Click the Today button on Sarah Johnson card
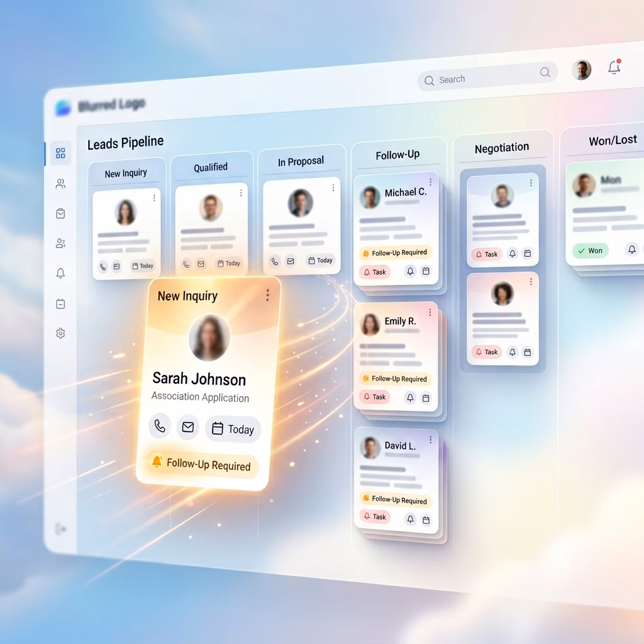This screenshot has height=644, width=644. (x=233, y=429)
